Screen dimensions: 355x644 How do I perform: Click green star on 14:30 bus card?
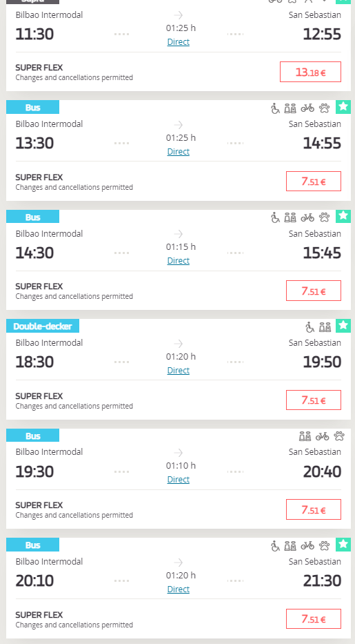pos(343,217)
